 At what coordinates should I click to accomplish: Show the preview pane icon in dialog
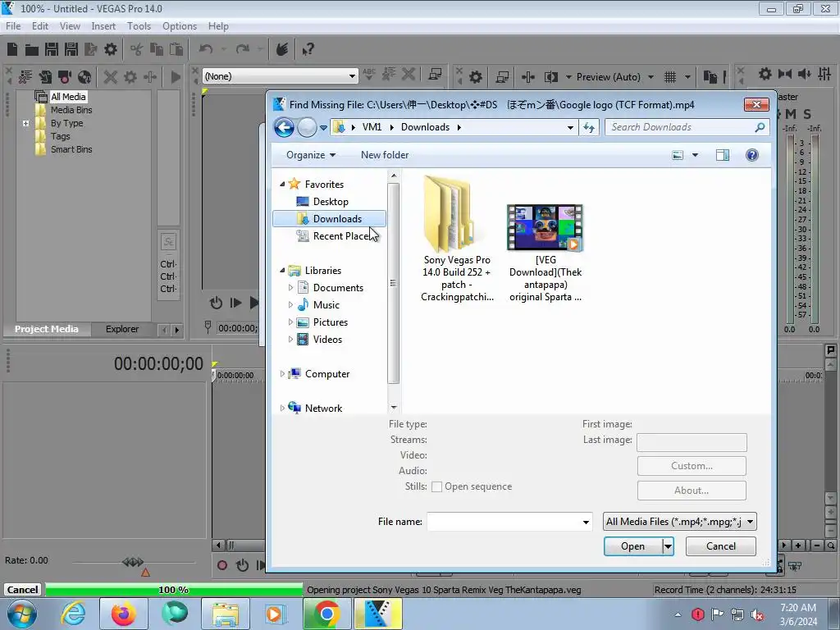click(722, 155)
